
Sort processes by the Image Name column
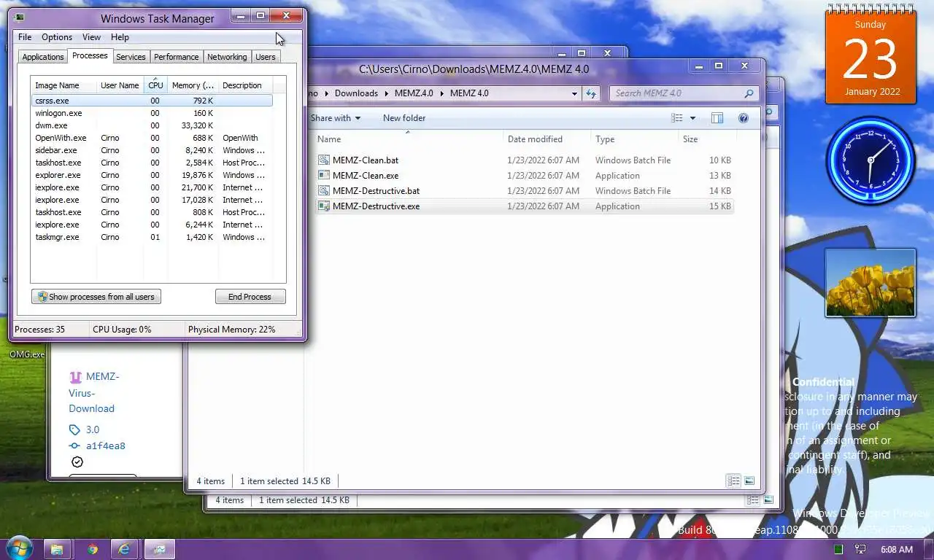[x=63, y=85]
